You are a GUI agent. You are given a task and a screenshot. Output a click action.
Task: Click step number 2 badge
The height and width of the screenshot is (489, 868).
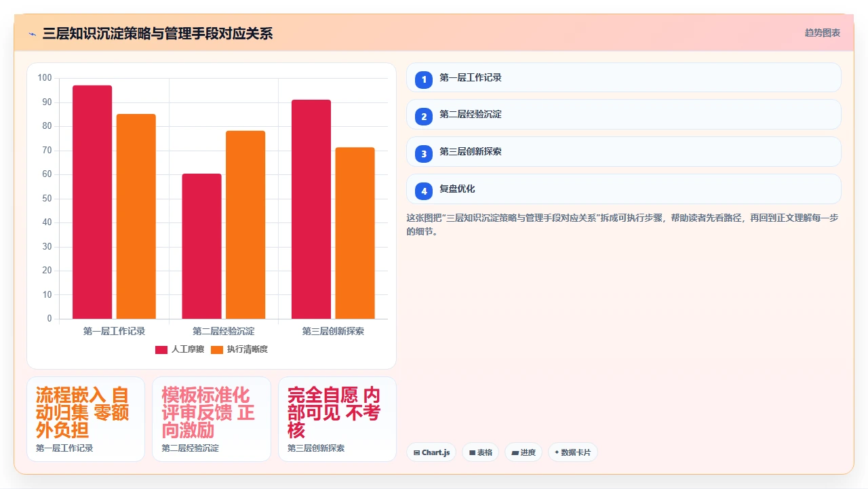coord(424,117)
